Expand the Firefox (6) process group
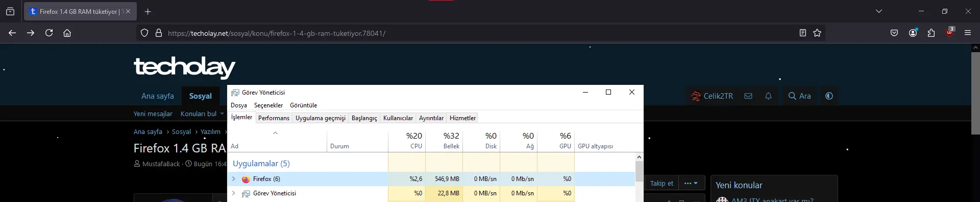The image size is (980, 202). [234, 179]
